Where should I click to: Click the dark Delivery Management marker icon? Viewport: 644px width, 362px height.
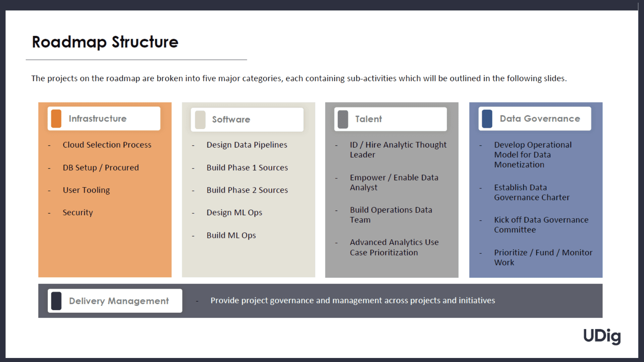click(56, 301)
